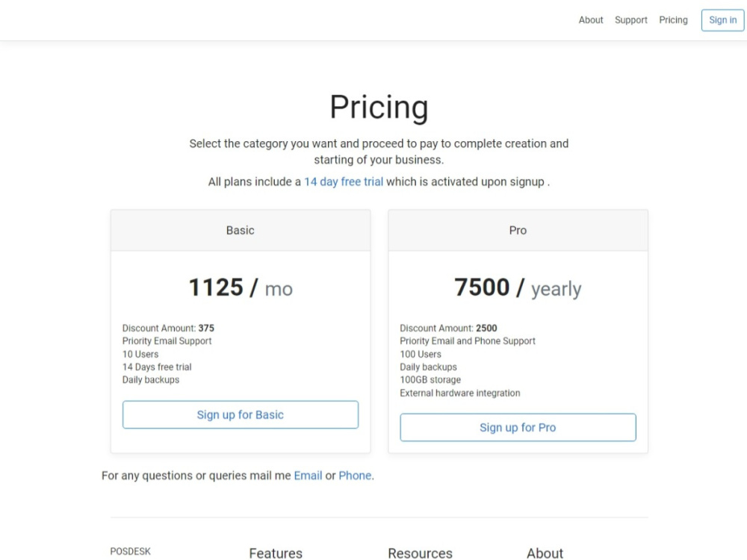Viewport: 747px width, 560px height.
Task: Open the Support navigation link
Action: tap(630, 20)
